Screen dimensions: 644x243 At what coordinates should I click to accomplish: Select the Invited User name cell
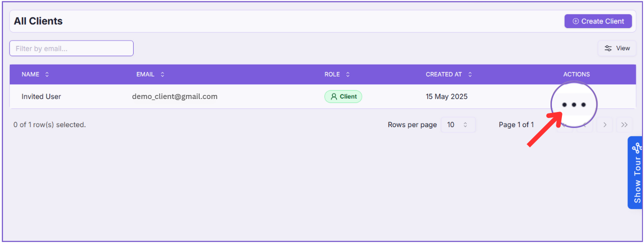(41, 96)
